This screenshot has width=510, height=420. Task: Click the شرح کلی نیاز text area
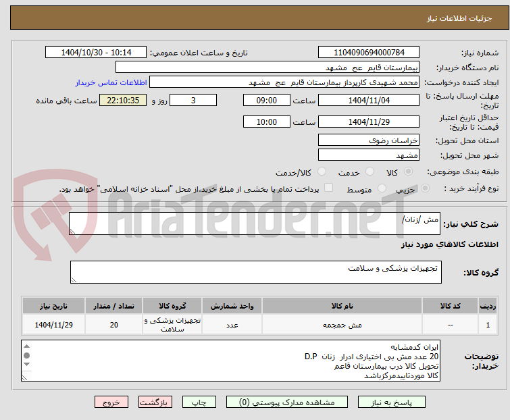255,224
